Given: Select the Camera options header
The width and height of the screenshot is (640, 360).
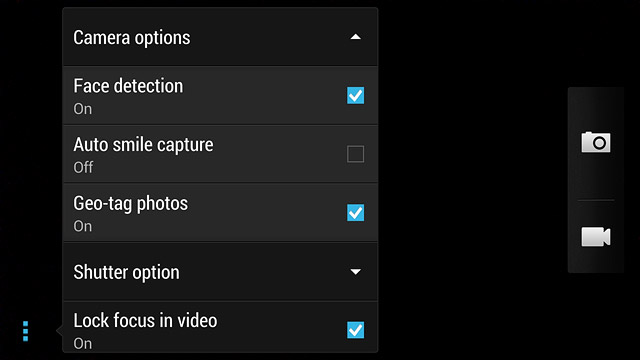Looking at the screenshot, I should pos(220,37).
